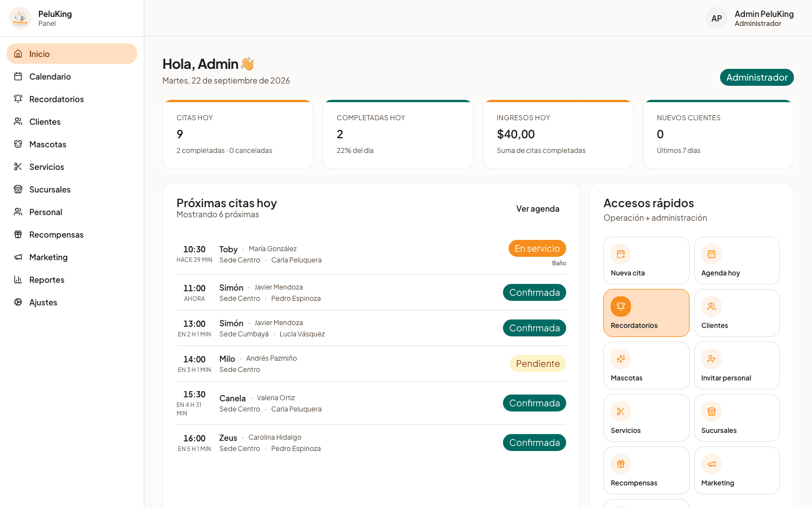Click owner name Andrés Pazmiño
This screenshot has height=508, width=812.
[x=271, y=358]
